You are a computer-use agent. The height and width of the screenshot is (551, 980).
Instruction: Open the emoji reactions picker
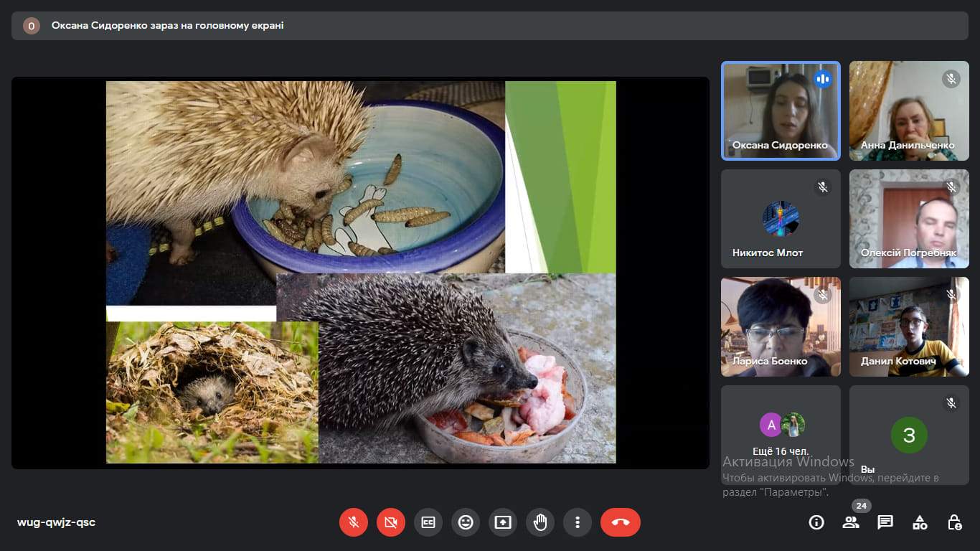[466, 522]
